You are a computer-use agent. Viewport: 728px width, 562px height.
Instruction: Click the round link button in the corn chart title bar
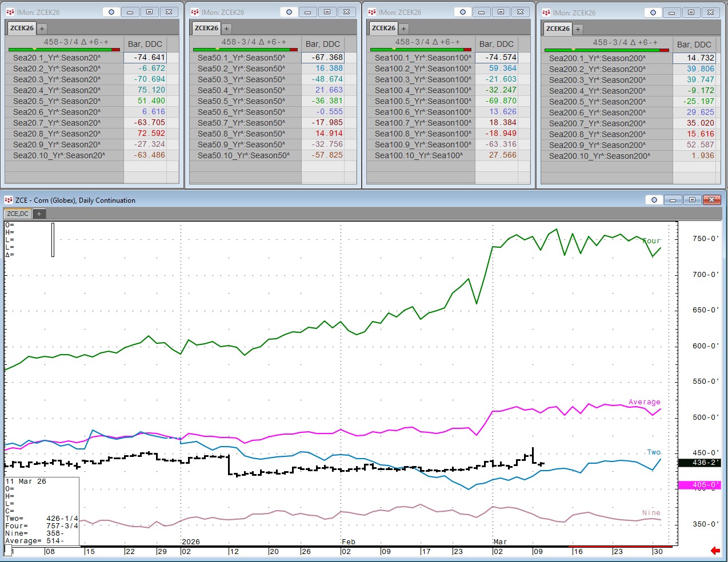coord(654,200)
